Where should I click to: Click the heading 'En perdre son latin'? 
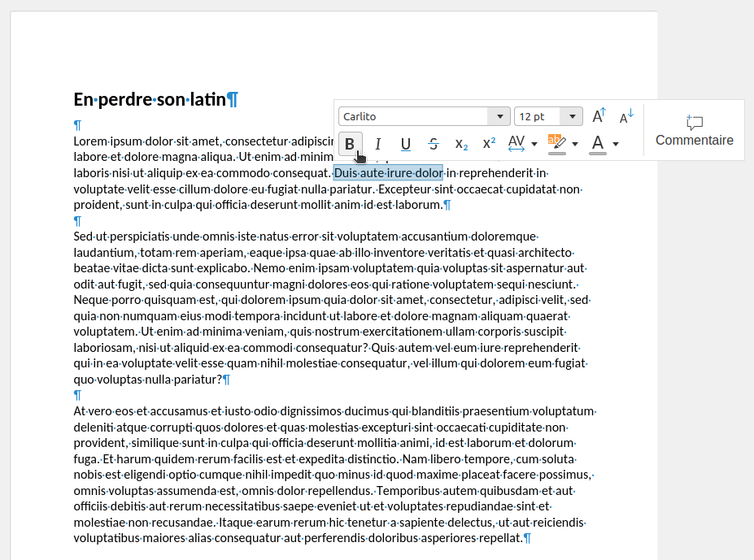pos(150,100)
